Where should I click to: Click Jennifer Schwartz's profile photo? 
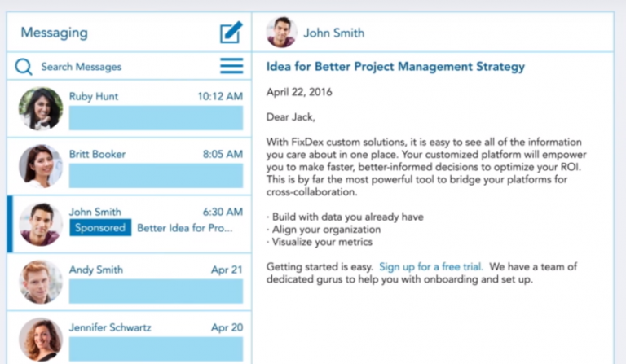[x=40, y=340]
